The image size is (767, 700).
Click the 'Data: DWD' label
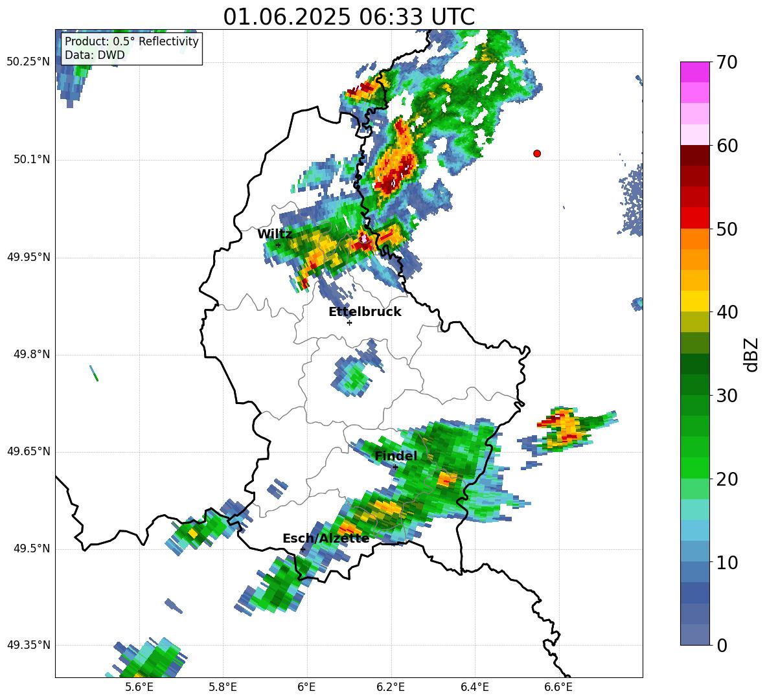(x=95, y=55)
